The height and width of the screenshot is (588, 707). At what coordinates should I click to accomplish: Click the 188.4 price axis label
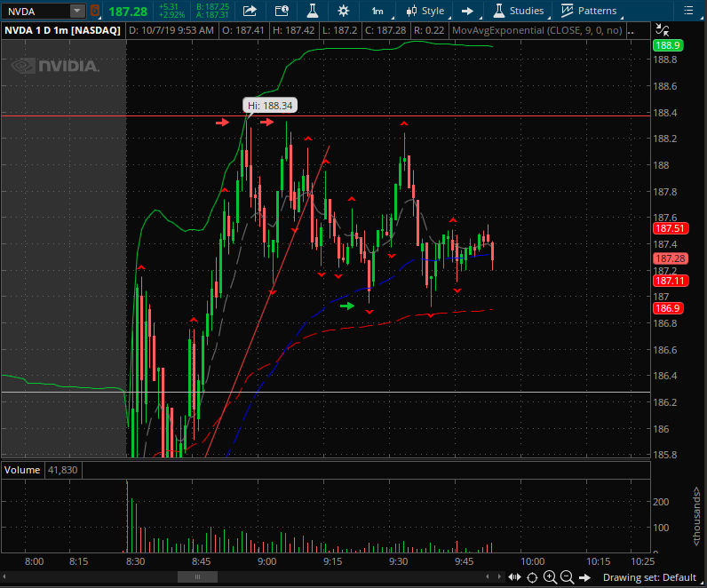665,113
